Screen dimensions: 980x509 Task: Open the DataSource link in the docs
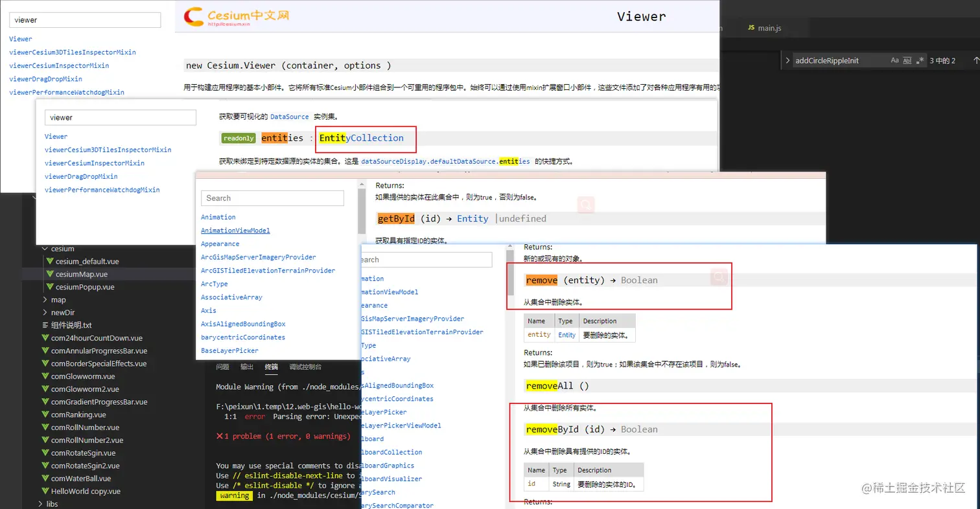pyautogui.click(x=289, y=117)
